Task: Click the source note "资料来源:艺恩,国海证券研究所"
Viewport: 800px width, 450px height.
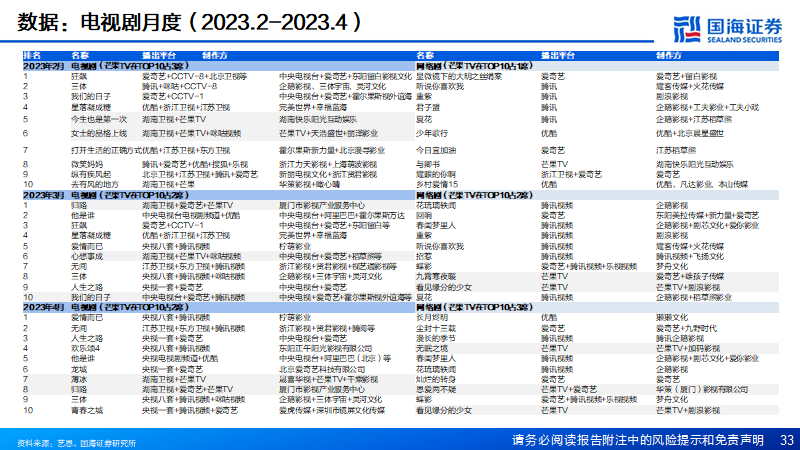Action: [77, 443]
